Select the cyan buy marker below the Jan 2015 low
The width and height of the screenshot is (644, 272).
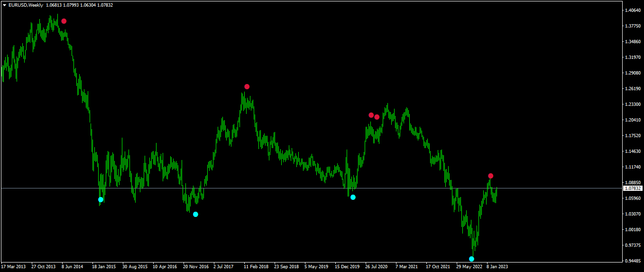[x=101, y=200]
